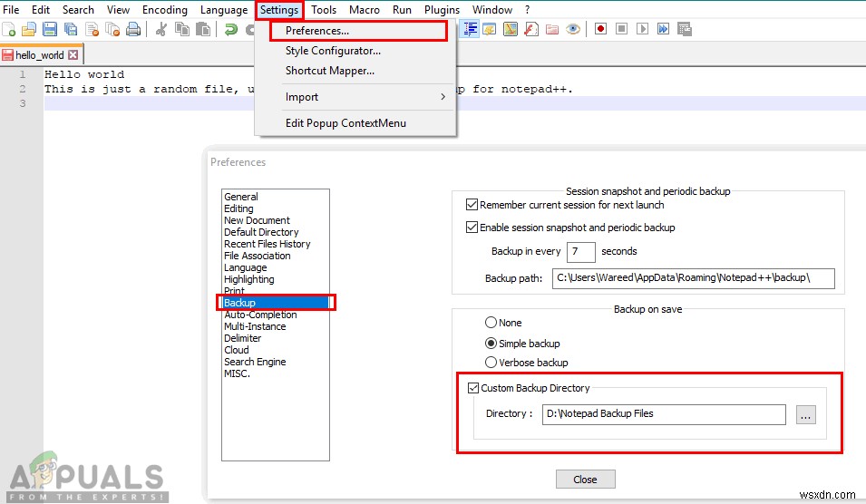Click the Open file toolbar icon
This screenshot has width=866, height=504.
coord(29,29)
